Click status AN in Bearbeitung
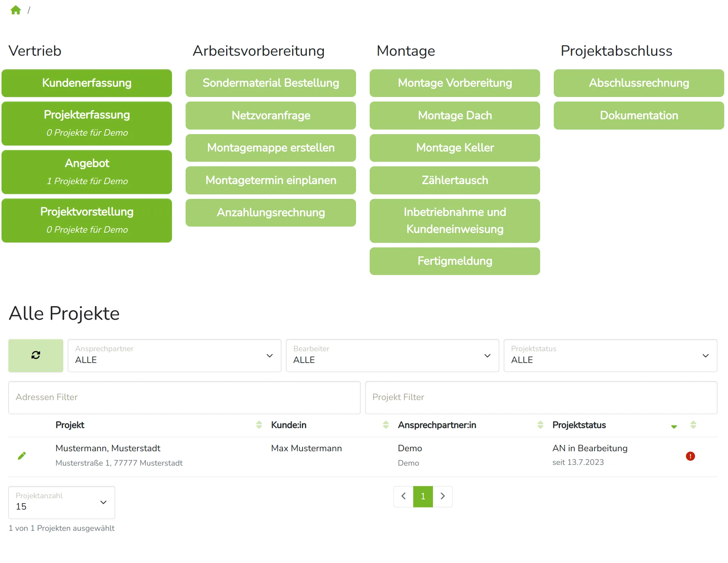This screenshot has width=728, height=563. click(590, 448)
